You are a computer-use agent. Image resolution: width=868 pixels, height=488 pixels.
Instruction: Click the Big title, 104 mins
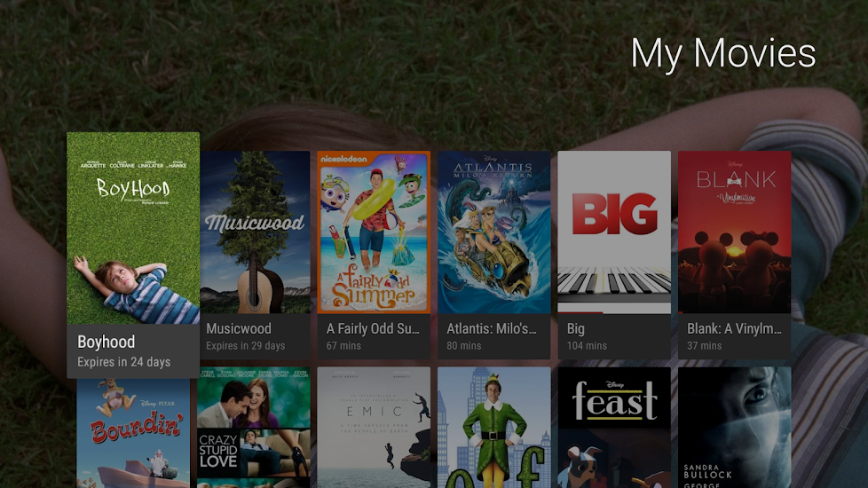576,329
